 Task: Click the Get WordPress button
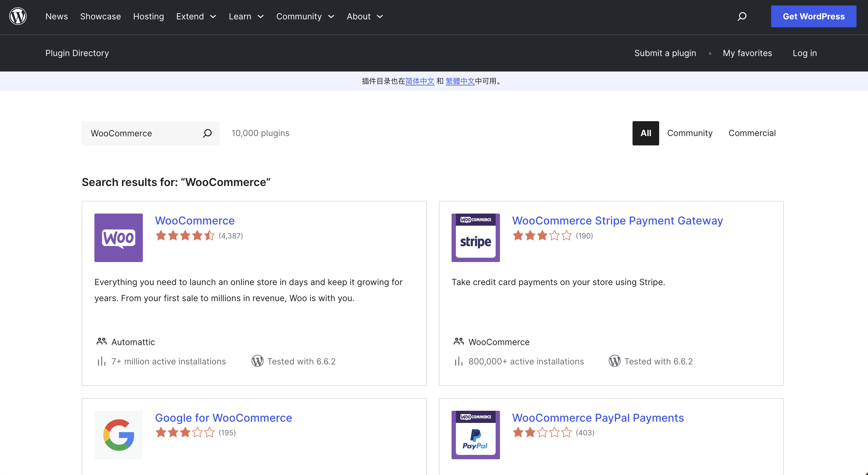[814, 16]
